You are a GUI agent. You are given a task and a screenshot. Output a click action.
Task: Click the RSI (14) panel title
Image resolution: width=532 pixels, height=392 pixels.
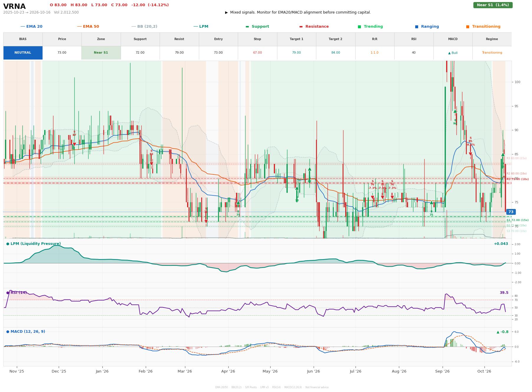17,293
